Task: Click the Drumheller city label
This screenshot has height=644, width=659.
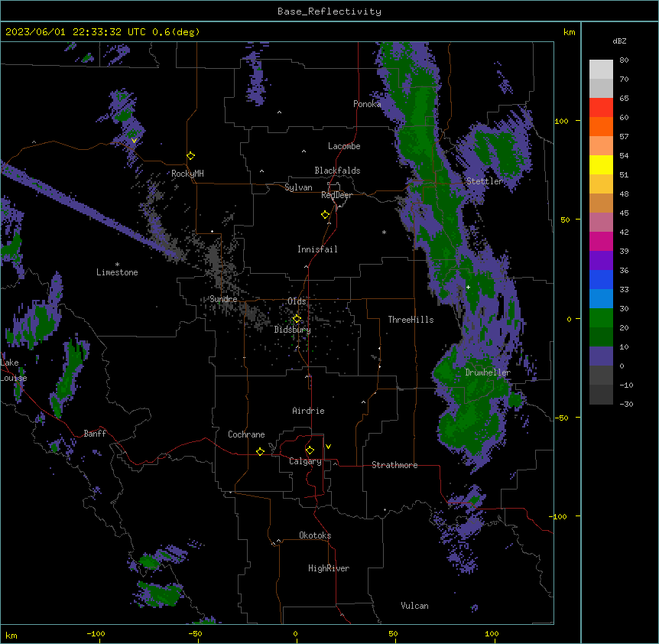Action: coord(488,372)
